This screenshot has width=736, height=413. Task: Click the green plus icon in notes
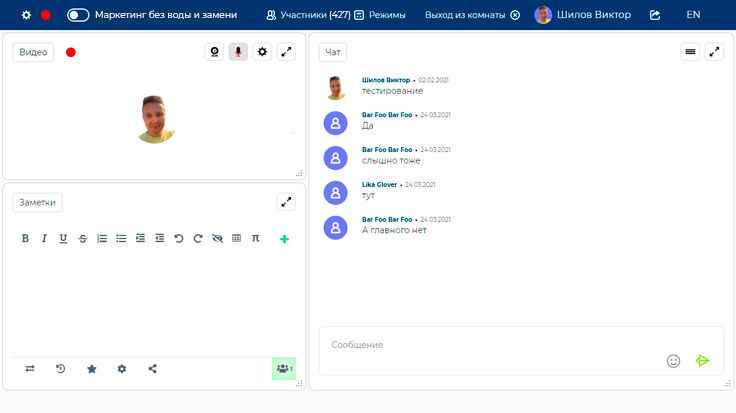(284, 239)
